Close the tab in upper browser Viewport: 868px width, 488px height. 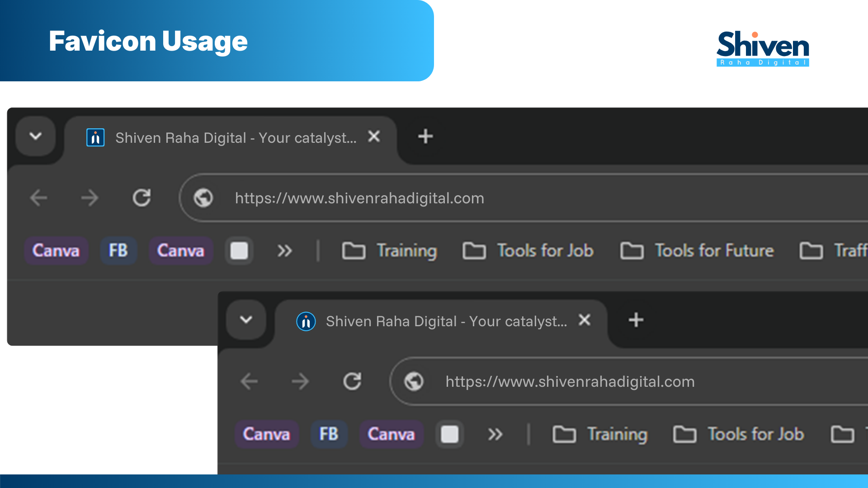click(374, 136)
